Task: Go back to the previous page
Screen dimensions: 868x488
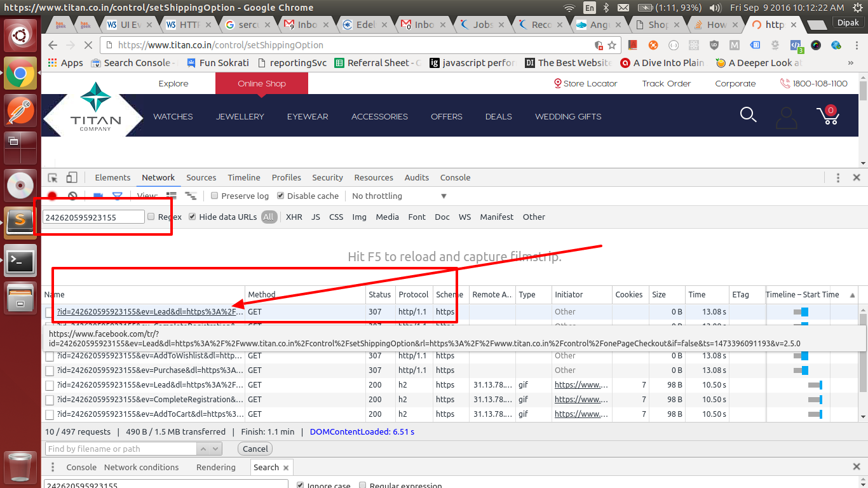Action: coord(53,45)
